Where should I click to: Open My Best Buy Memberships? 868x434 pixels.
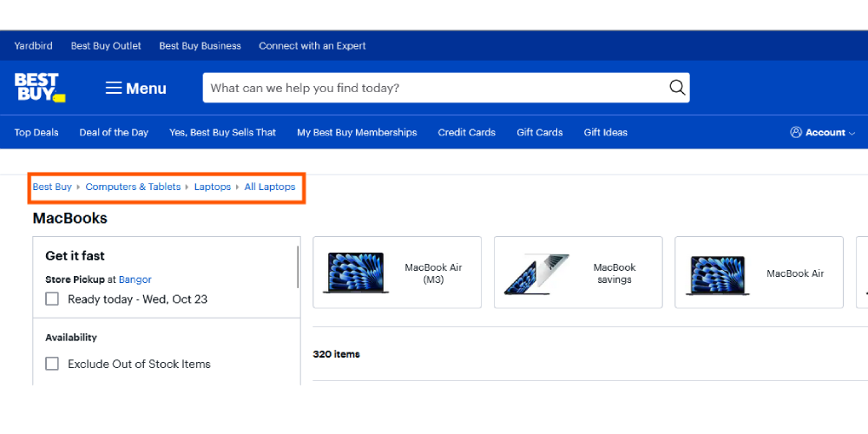tap(357, 133)
